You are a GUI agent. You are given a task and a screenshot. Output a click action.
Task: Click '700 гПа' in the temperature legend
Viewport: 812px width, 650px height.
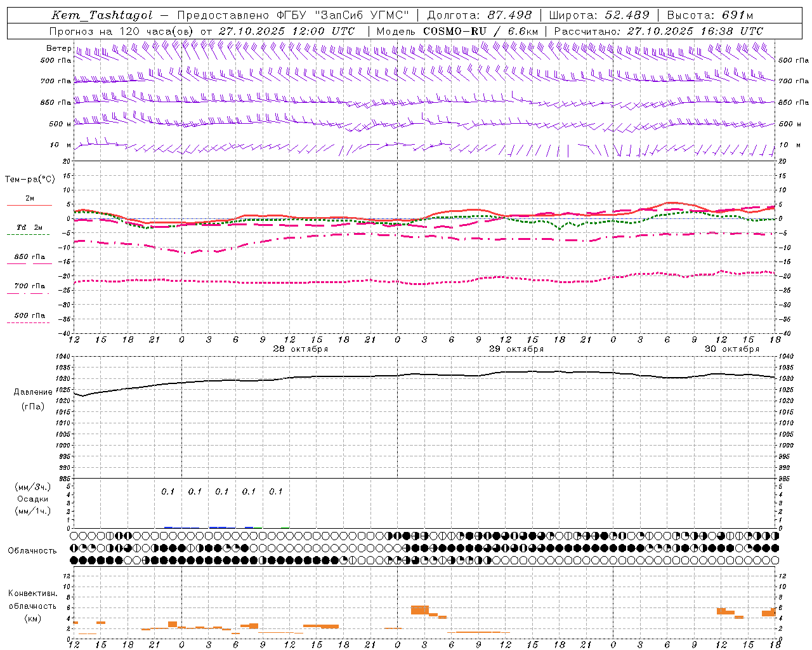pos(30,286)
